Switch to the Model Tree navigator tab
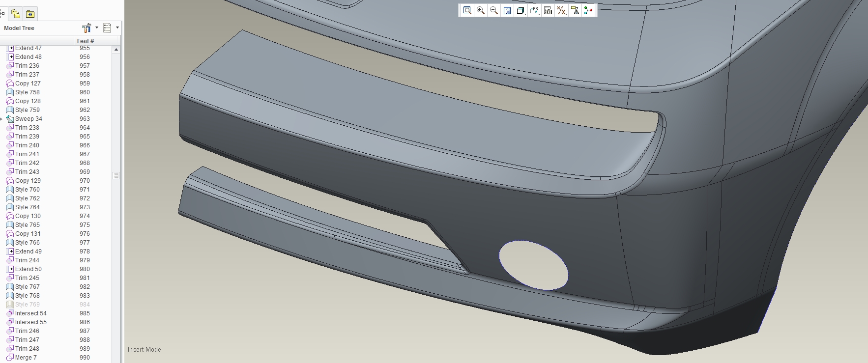Viewport: 868px width, 363px height. [2, 14]
